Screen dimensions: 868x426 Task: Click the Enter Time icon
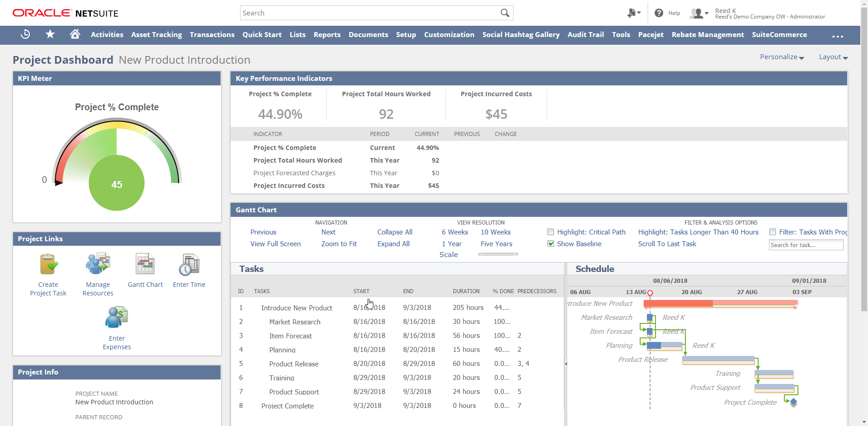pyautogui.click(x=189, y=265)
